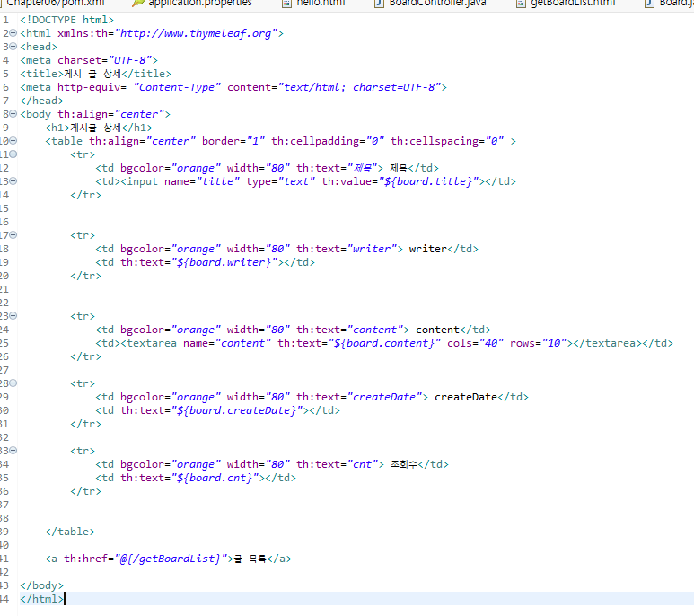Viewport: 694px width, 616px height.
Task: Click "${board.content}" expression
Action: coord(384,343)
